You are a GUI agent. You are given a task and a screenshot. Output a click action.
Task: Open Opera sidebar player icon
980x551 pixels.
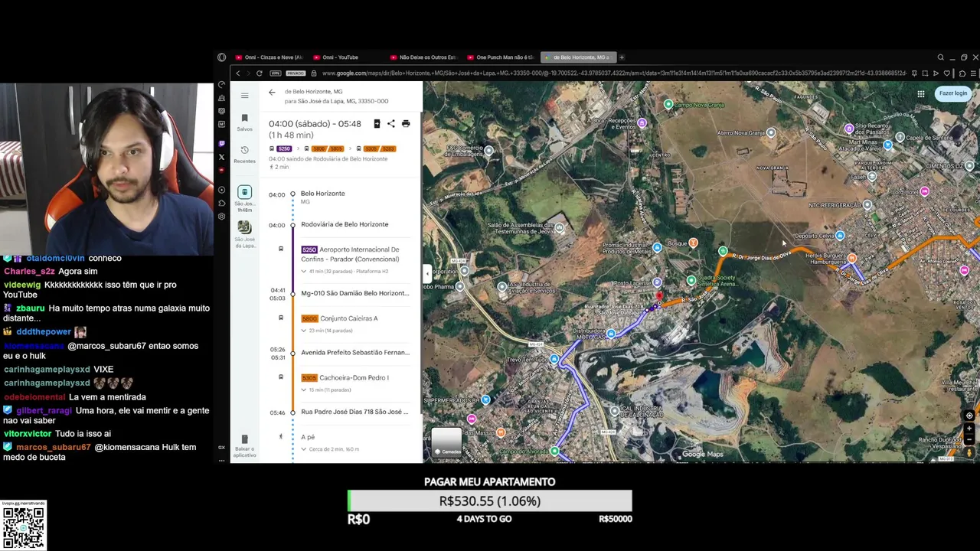coord(222,190)
